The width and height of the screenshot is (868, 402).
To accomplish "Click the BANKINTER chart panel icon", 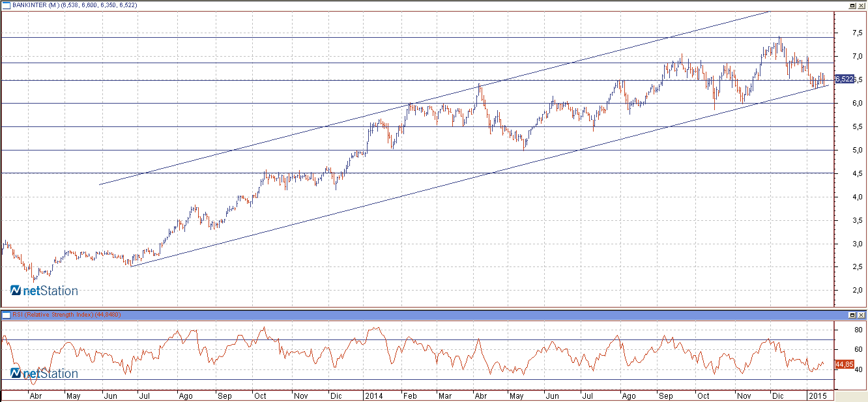I will coord(6,5).
